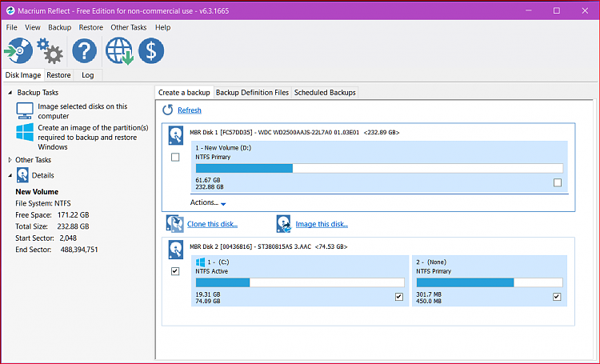The image size is (600, 364).
Task: Open the Other Tasks menu in menu bar
Action: [x=129, y=27]
